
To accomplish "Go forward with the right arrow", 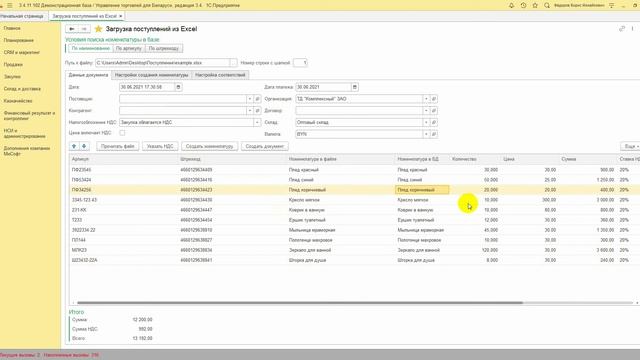I will pos(84,29).
